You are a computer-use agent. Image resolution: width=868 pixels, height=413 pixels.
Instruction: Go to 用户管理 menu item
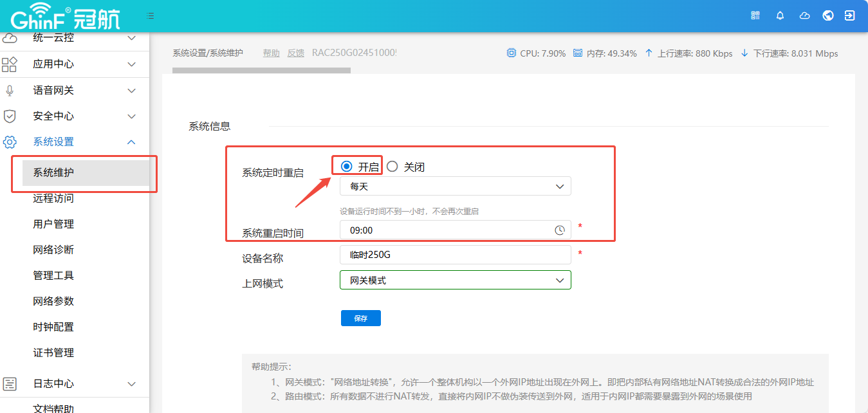click(53, 224)
